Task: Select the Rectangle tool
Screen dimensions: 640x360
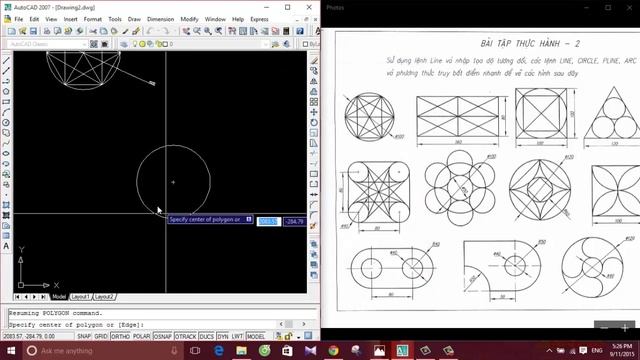Action: pos(6,102)
